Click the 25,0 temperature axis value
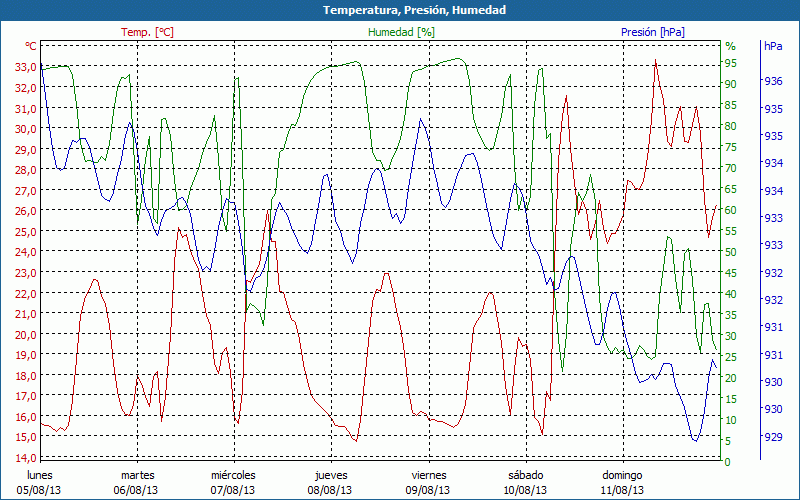 [x=25, y=232]
